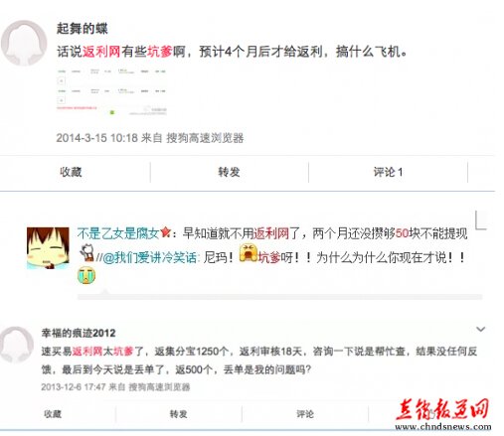The height and width of the screenshot is (436, 504).
Task: Click verified star badge after 不是乙女是腐女
Action: click(x=165, y=232)
